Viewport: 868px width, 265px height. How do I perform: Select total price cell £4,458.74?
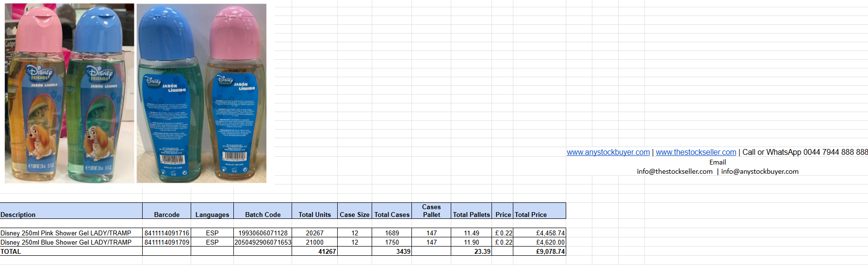coord(540,233)
